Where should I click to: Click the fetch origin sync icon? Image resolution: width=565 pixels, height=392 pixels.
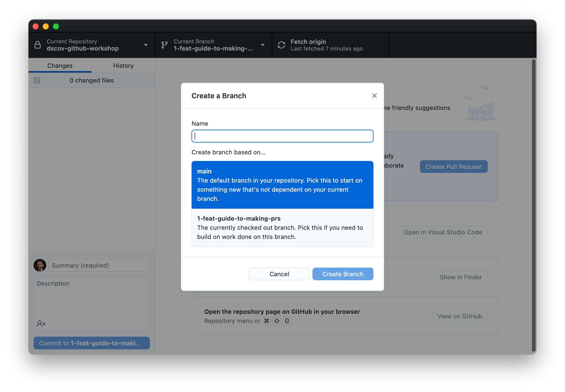tap(281, 45)
